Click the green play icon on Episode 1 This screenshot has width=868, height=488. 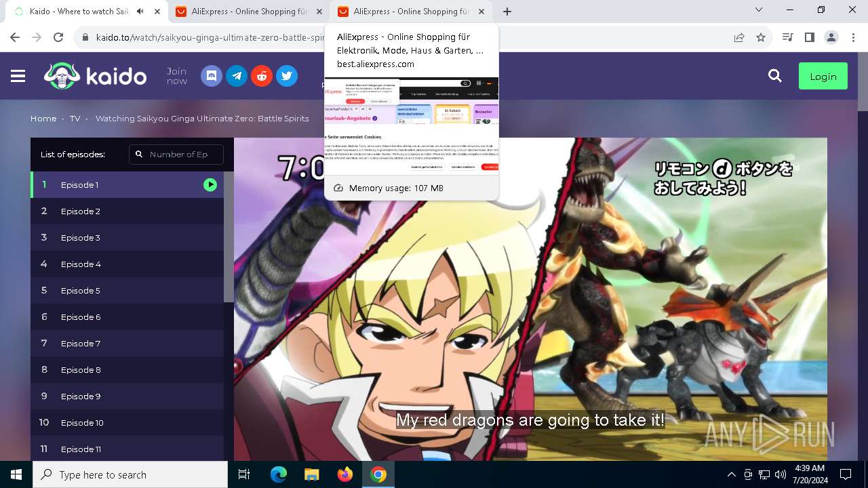point(210,184)
